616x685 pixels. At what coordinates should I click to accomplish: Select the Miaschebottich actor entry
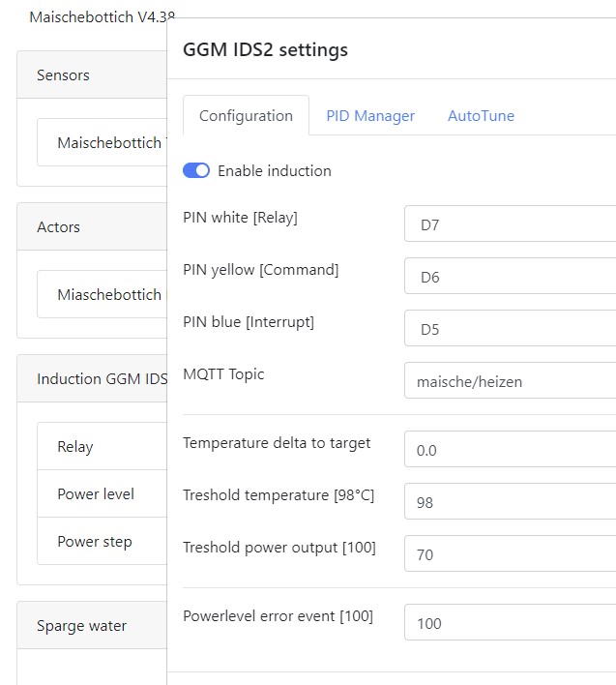pyautogui.click(x=108, y=294)
